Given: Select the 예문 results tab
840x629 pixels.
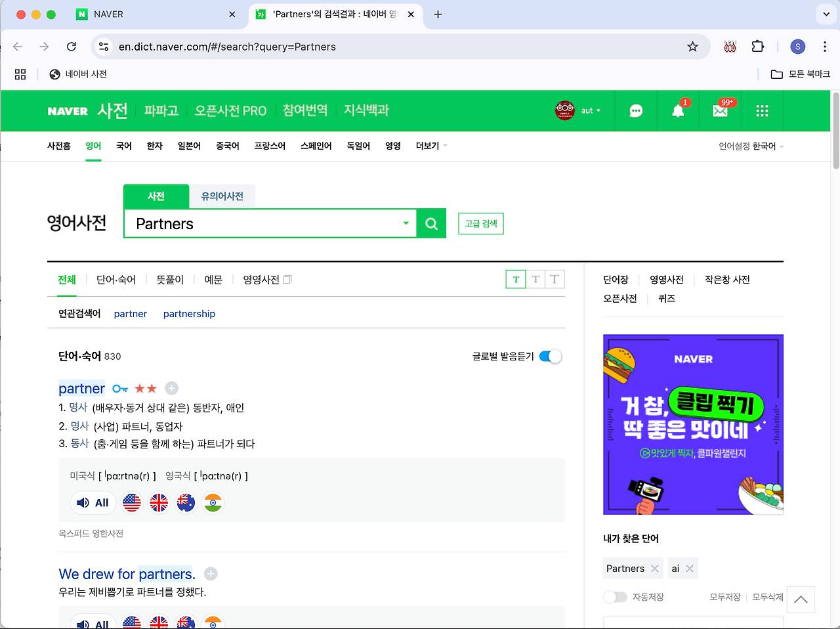Looking at the screenshot, I should click(x=213, y=280).
